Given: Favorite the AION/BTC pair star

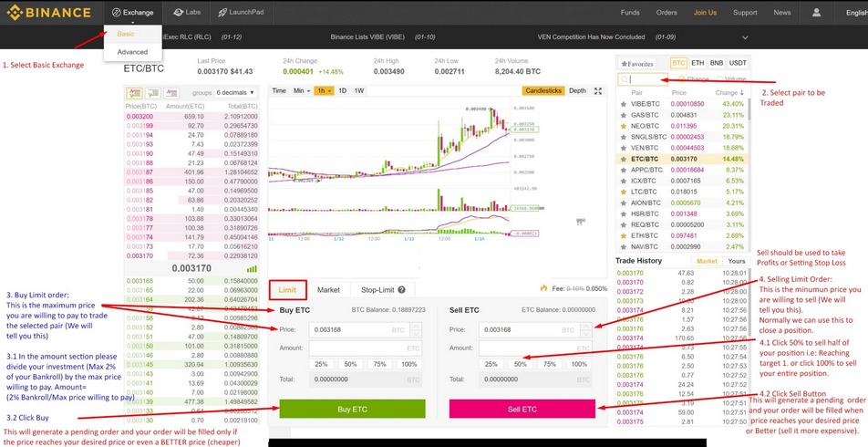Looking at the screenshot, I should click(624, 203).
